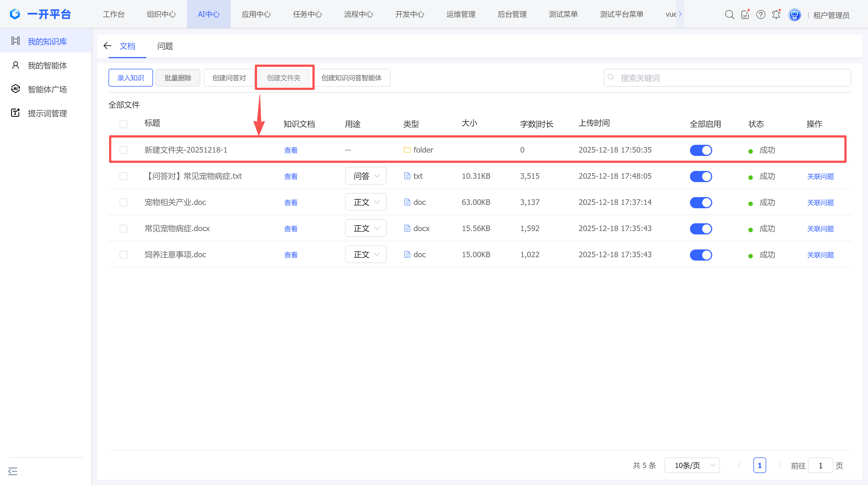Check the box for 常见宠物病症.docx

click(124, 229)
